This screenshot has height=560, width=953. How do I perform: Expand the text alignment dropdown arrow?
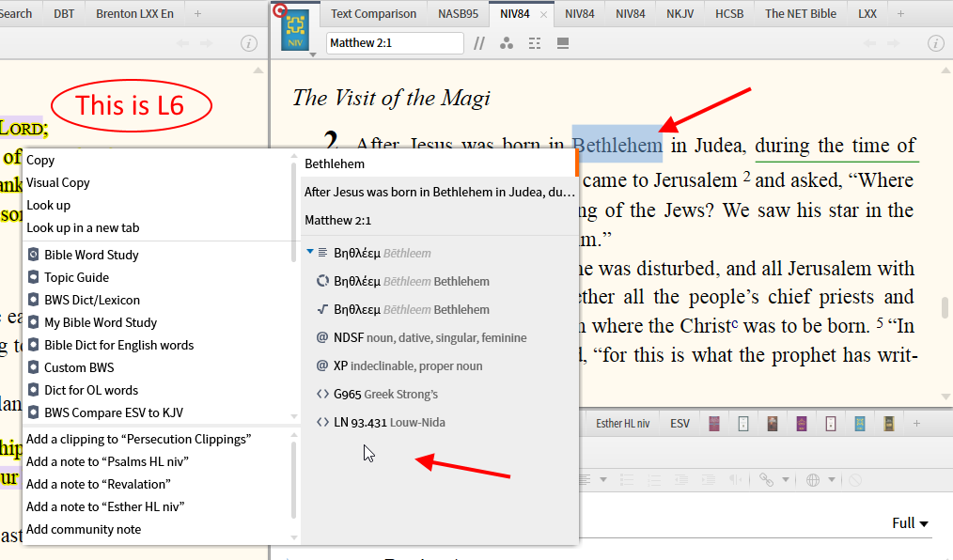603,480
